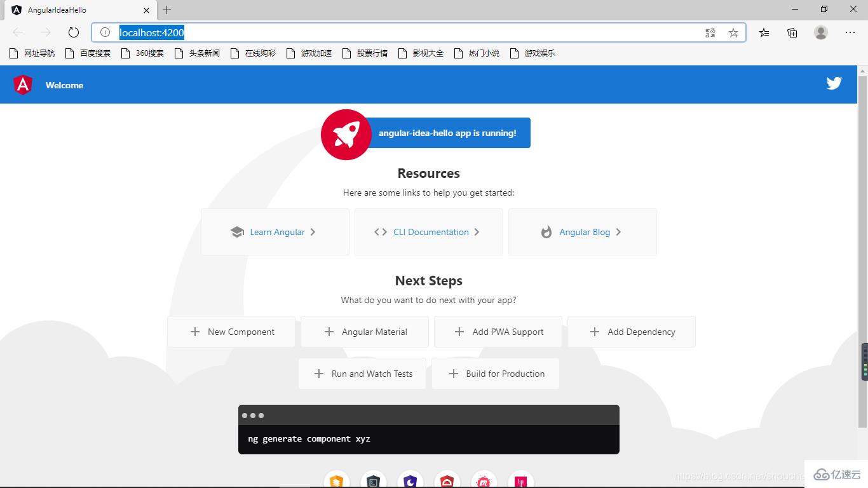Click the site information icon in address bar
This screenshot has width=868, height=488.
tap(105, 32)
